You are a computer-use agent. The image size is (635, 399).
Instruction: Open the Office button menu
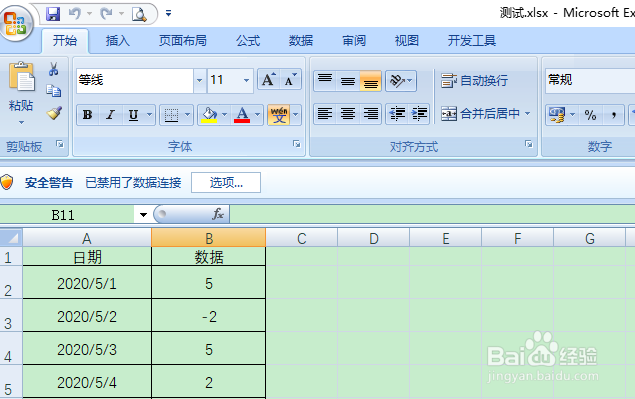[x=16, y=23]
